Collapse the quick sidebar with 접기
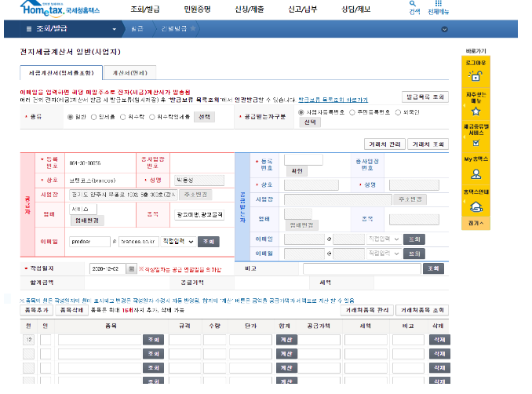 (476, 223)
